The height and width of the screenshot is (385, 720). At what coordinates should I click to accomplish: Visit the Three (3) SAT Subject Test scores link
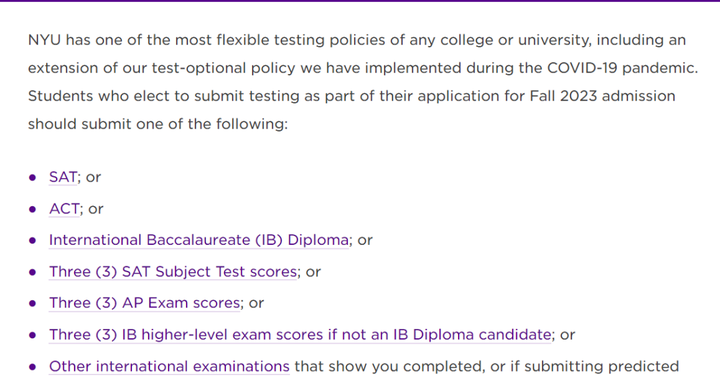point(173,272)
